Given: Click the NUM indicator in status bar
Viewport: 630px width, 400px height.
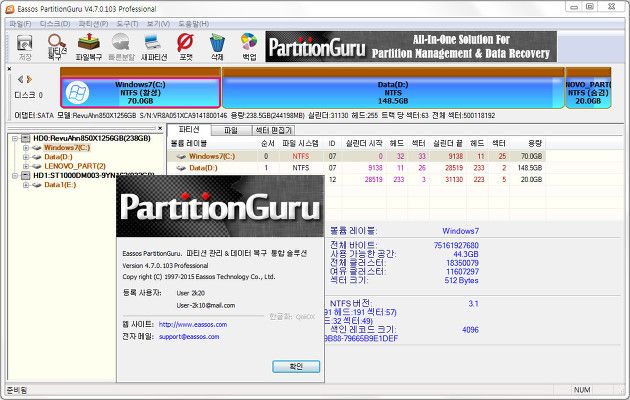Looking at the screenshot, I should pos(582,390).
